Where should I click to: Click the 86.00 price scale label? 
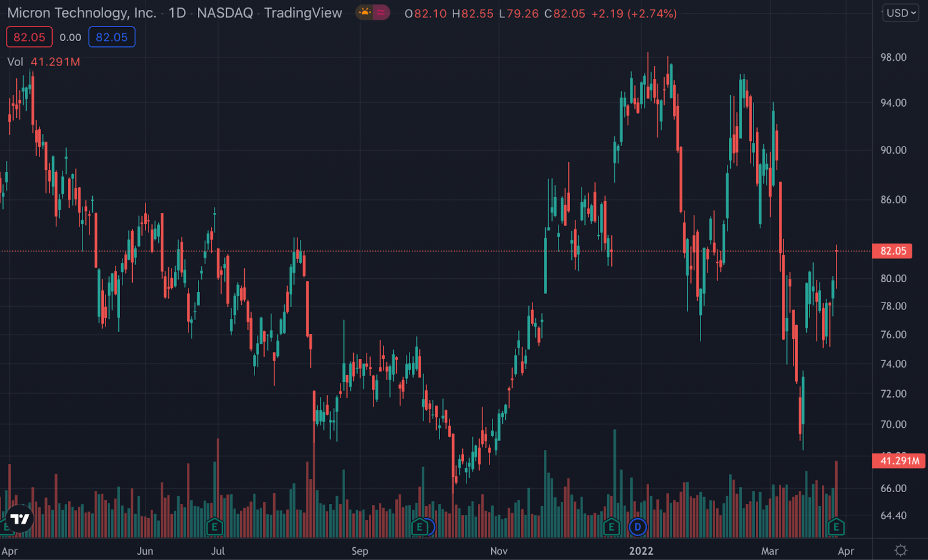893,199
